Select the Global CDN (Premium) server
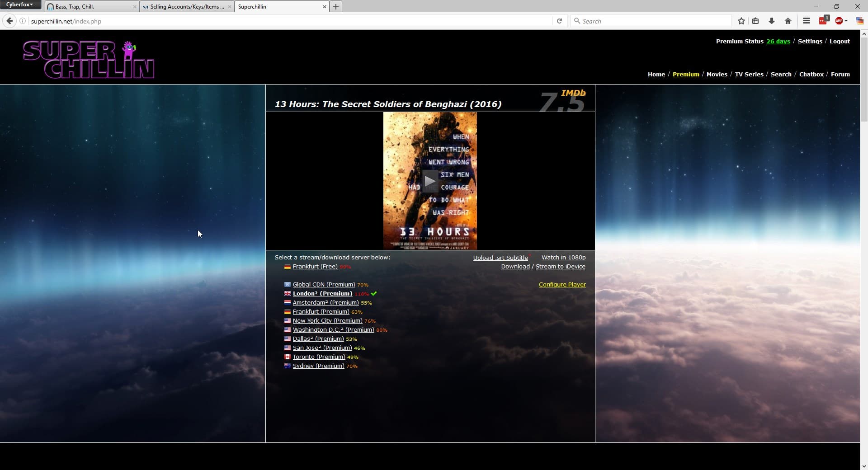Screen dimensions: 868x470 (324, 284)
